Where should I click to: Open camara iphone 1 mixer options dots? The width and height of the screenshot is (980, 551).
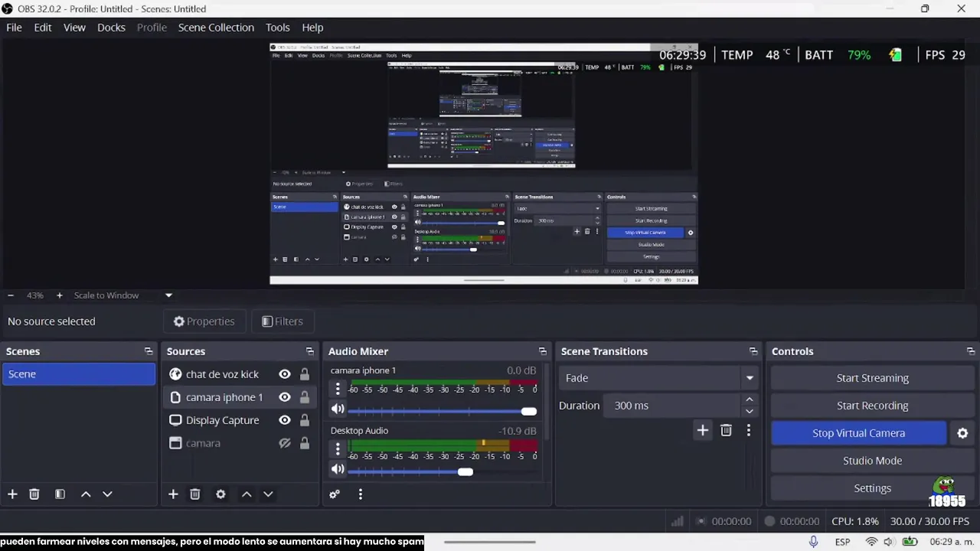pyautogui.click(x=338, y=389)
